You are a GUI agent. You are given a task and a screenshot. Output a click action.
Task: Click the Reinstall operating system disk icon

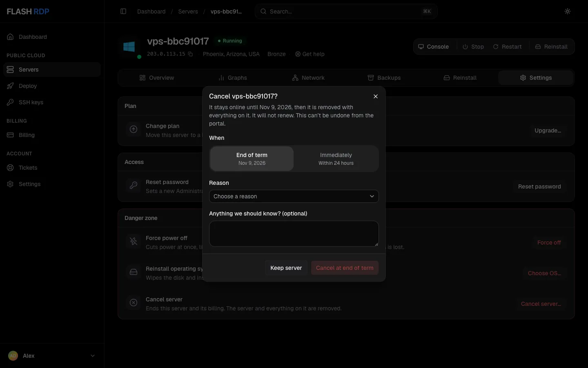pyautogui.click(x=134, y=272)
